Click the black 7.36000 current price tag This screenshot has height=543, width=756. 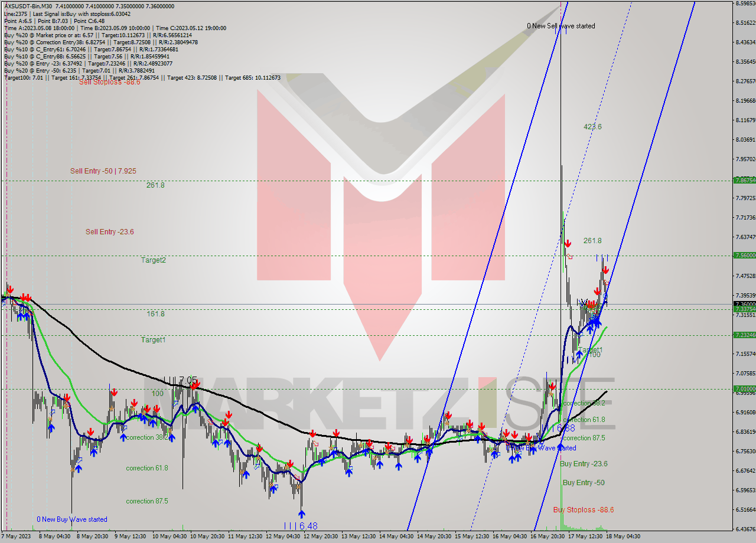pos(744,304)
